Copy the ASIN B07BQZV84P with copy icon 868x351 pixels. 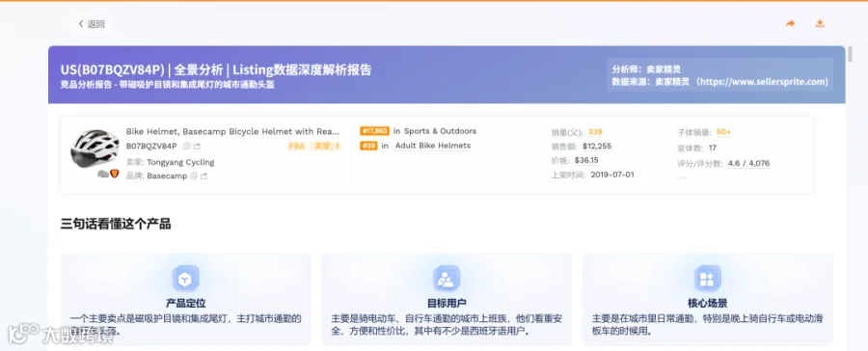186,147
